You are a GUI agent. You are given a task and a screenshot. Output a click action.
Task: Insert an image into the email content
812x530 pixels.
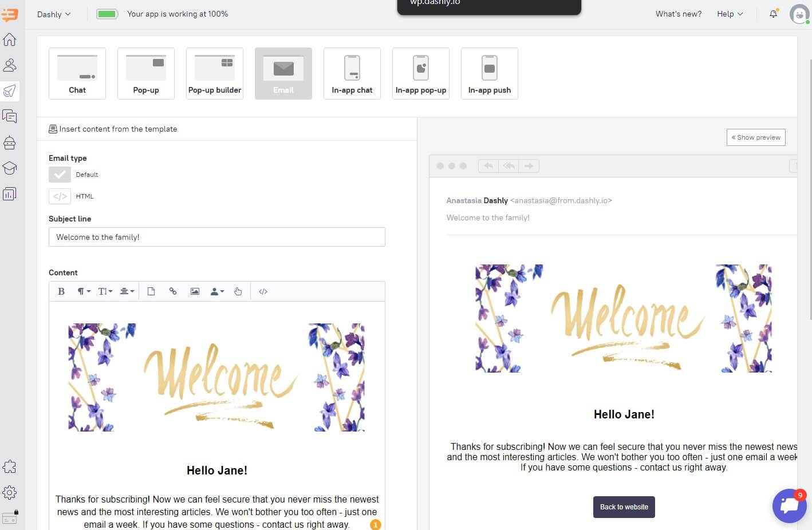point(195,291)
